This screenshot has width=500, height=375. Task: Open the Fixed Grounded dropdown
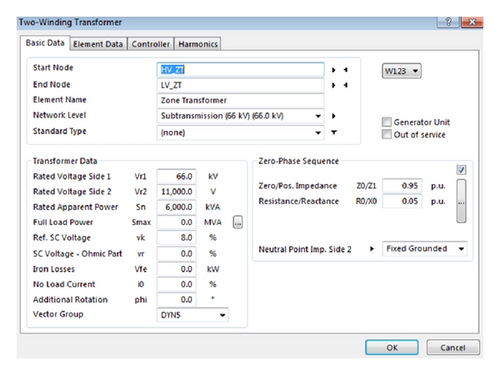[x=424, y=249]
